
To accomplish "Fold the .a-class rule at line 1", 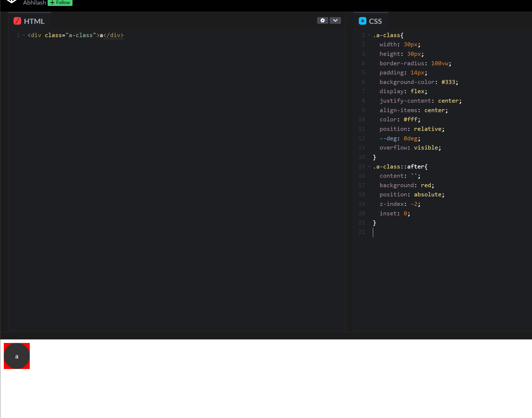I will [369, 35].
